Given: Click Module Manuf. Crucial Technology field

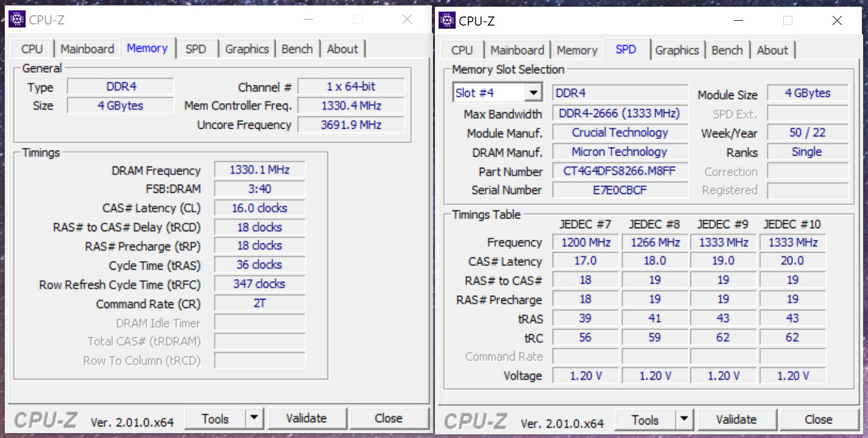Looking at the screenshot, I should [620, 132].
